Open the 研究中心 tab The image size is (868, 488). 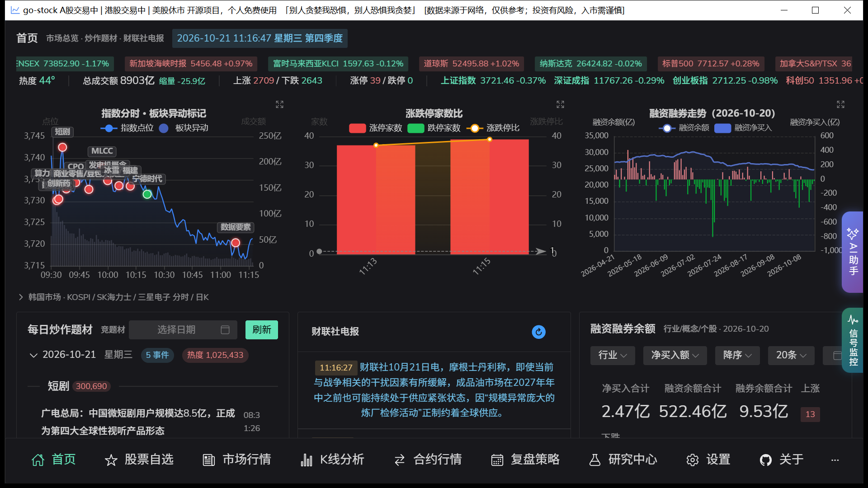coord(623,460)
